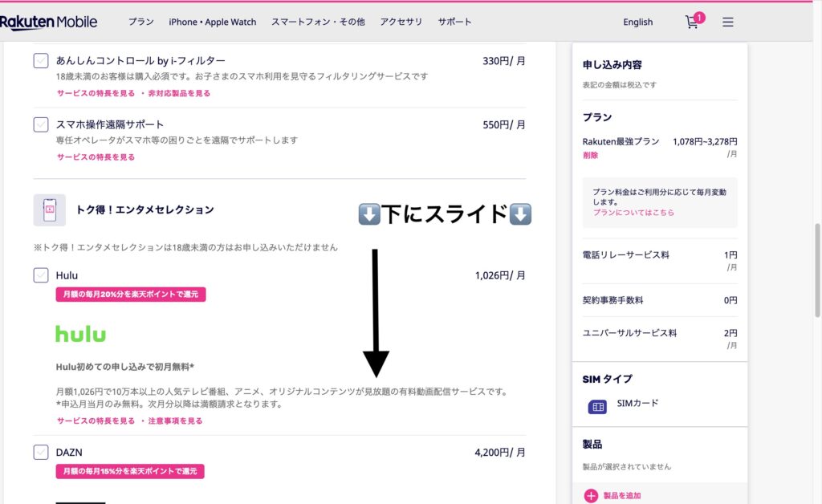Switch language to English
The image size is (822, 504).
(638, 22)
